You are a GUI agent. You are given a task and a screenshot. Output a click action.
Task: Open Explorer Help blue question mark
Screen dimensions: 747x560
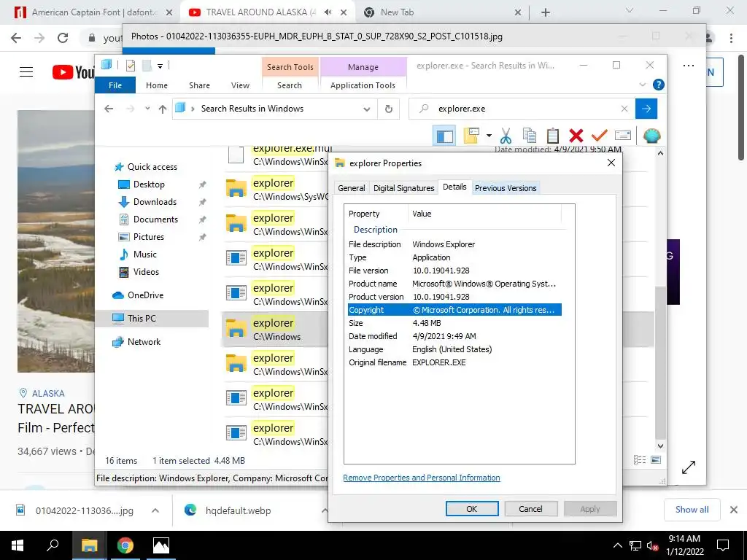click(x=659, y=85)
